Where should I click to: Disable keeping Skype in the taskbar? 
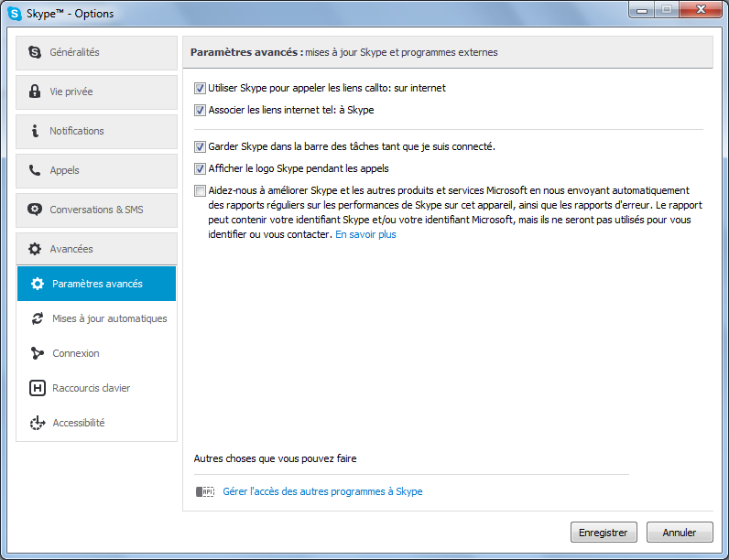tap(200, 146)
